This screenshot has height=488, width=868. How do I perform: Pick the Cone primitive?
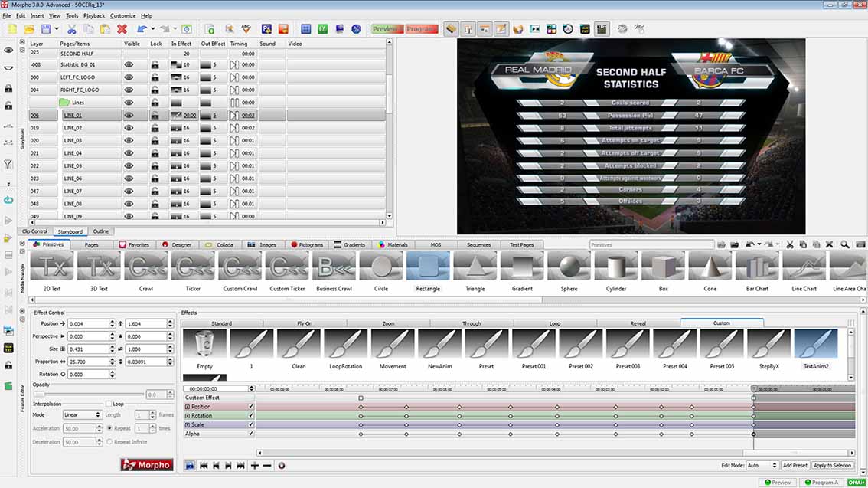[710, 272]
